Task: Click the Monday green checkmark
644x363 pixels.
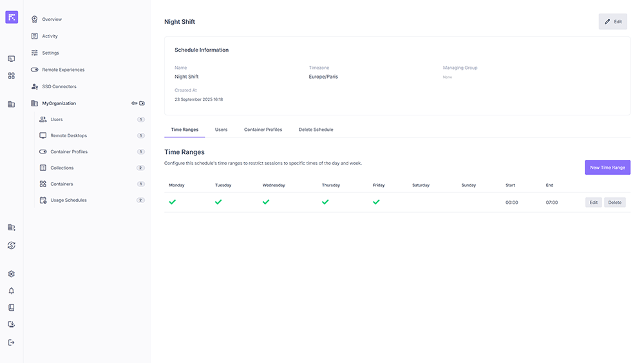Action: coord(172,202)
